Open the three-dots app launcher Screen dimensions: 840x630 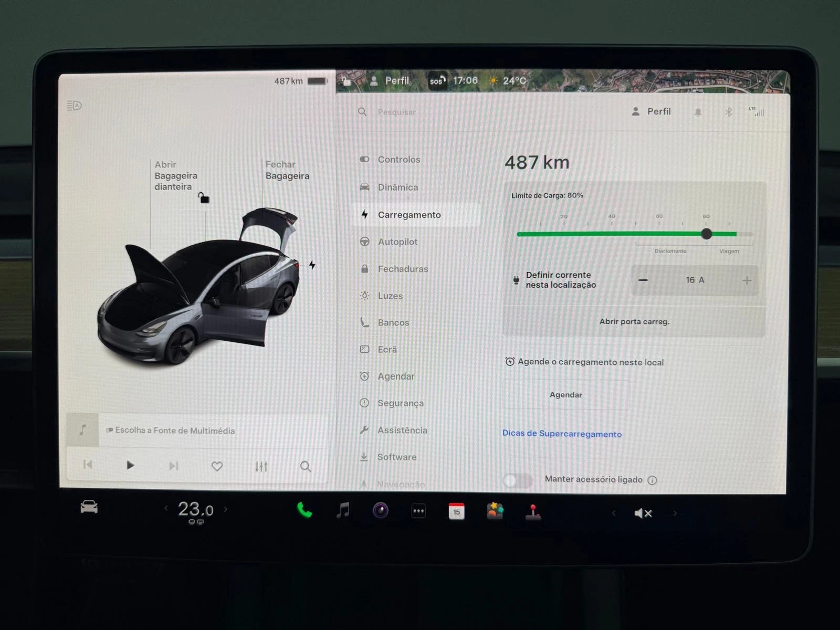tap(418, 511)
